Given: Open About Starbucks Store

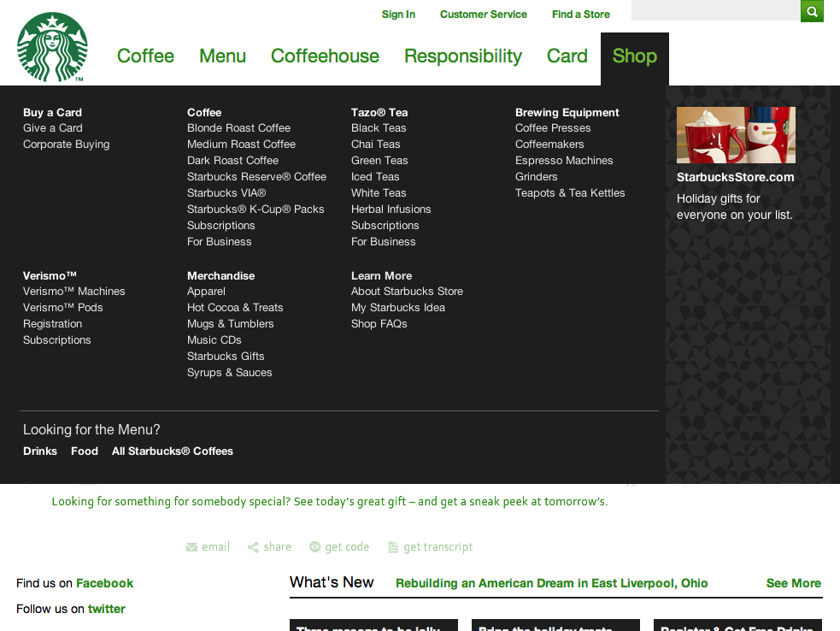Looking at the screenshot, I should click(407, 292).
